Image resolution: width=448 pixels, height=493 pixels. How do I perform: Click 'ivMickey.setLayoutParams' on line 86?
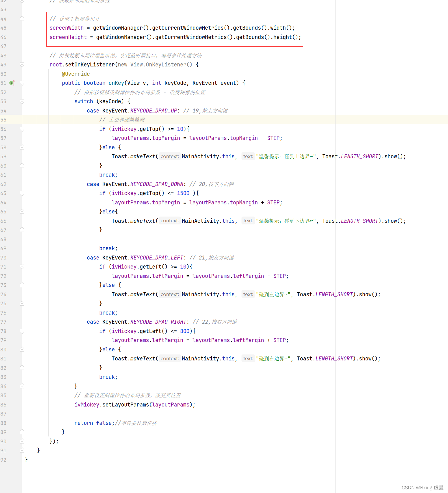[x=112, y=405]
